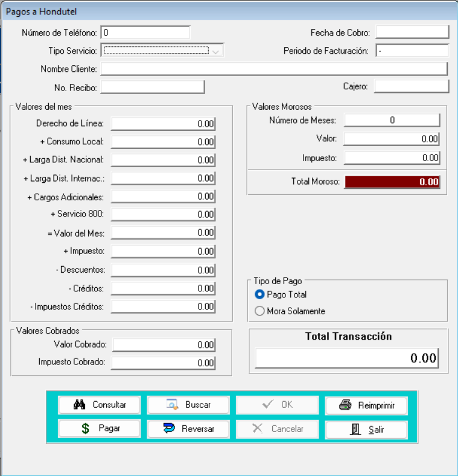The width and height of the screenshot is (458, 476).
Task: Click the dark red Total Moroso box
Action: pos(392,182)
